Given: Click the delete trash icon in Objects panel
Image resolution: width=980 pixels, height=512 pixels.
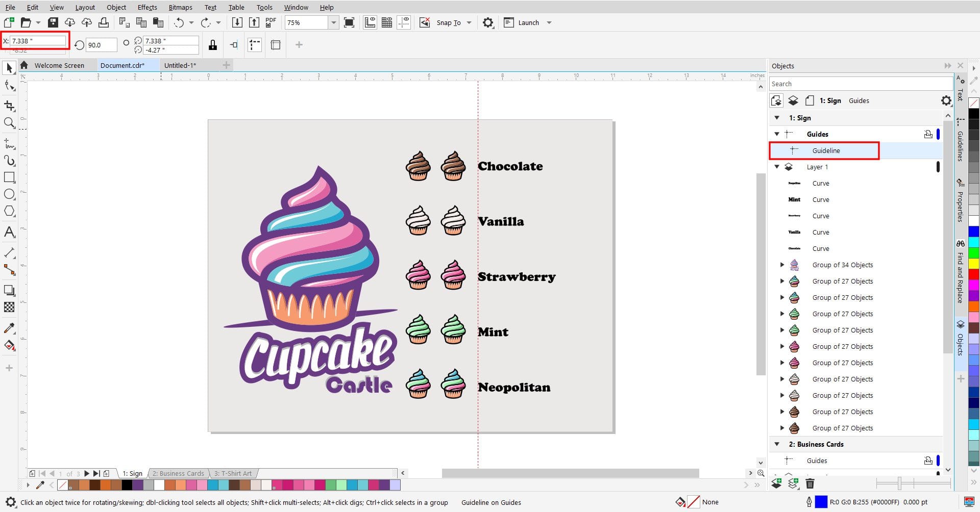Looking at the screenshot, I should [x=810, y=483].
